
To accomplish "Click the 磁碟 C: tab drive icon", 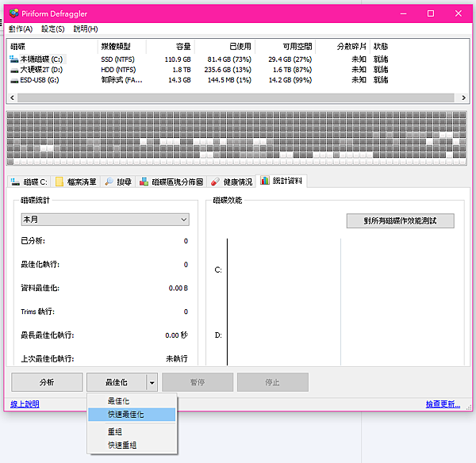I will [15, 182].
